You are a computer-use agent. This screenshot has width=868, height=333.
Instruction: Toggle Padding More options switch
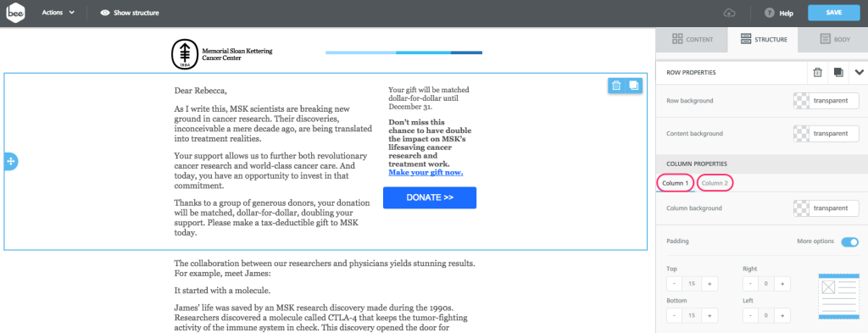[849, 241]
